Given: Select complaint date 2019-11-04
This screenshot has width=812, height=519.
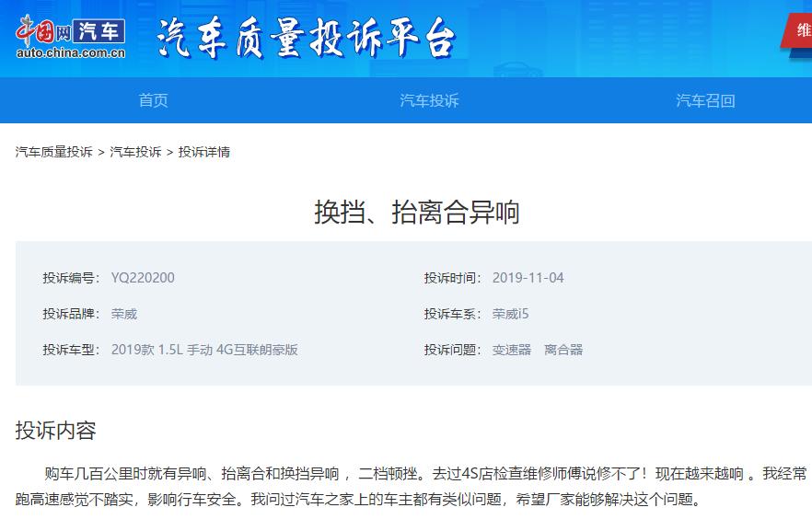Looking at the screenshot, I should [x=528, y=278].
